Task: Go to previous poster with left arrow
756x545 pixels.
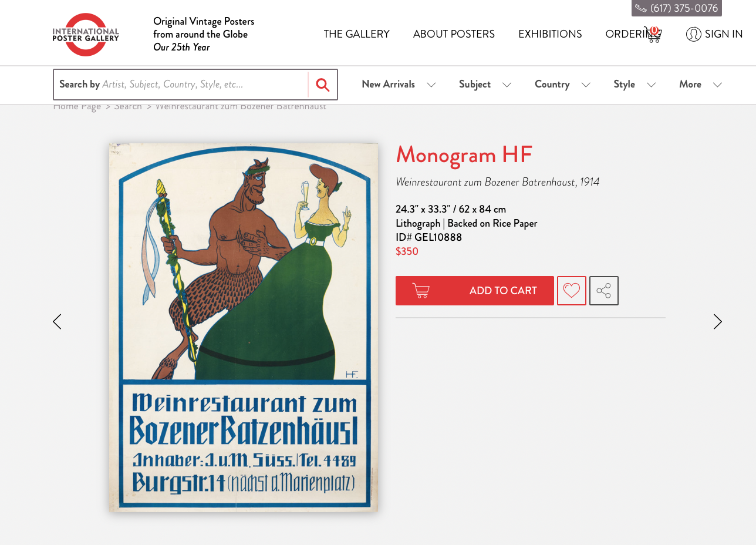Action: (57, 322)
